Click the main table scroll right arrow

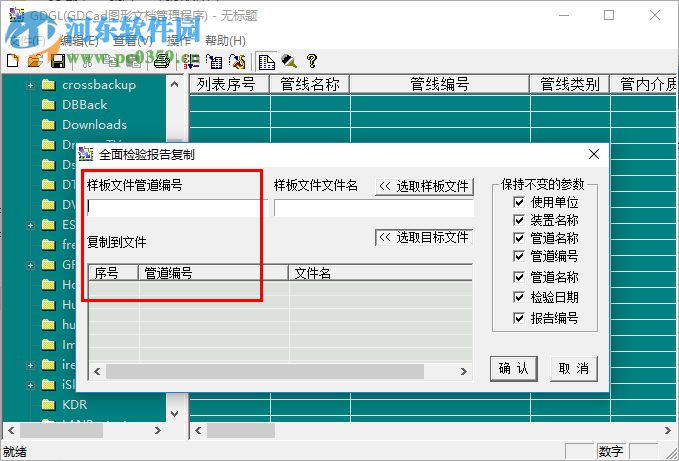[667, 430]
